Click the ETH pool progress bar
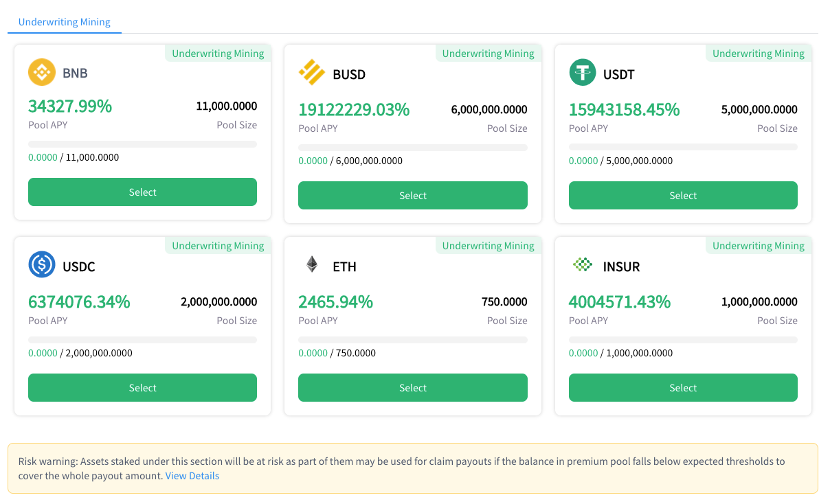This screenshot has width=830, height=504. pyautogui.click(x=413, y=340)
